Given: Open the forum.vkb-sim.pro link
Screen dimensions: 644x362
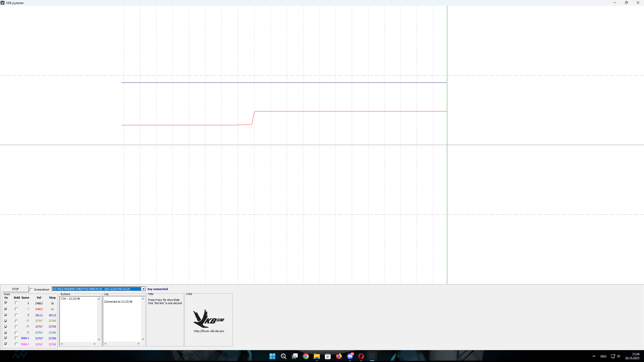Looking at the screenshot, I should click(x=209, y=331).
